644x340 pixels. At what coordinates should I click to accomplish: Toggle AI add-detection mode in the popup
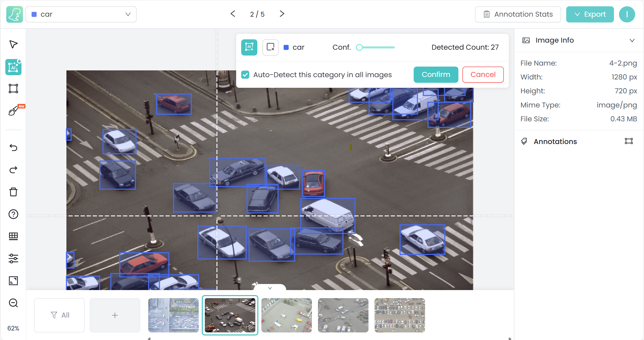(x=249, y=47)
